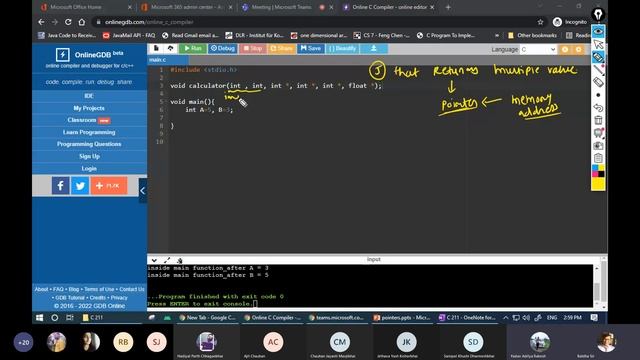The width and height of the screenshot is (640, 360).
Task: Click the Facebook share icon
Action: pyautogui.click(x=60, y=186)
